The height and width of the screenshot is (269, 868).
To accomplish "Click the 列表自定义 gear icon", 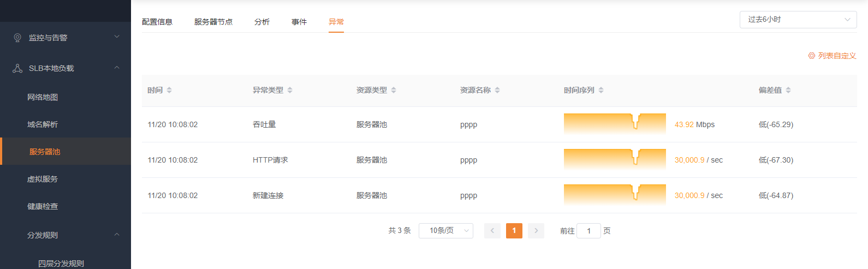I will point(811,56).
